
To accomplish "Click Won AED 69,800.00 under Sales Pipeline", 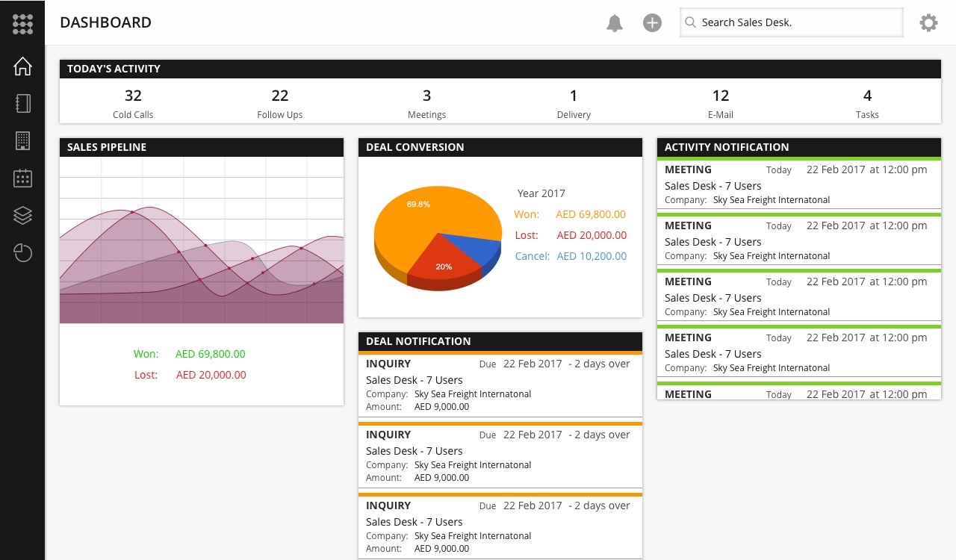I will [189, 354].
